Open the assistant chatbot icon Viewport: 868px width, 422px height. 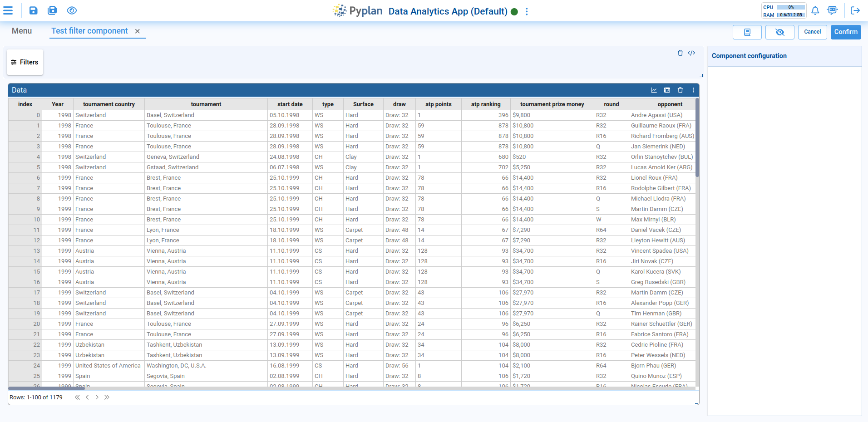tap(832, 10)
